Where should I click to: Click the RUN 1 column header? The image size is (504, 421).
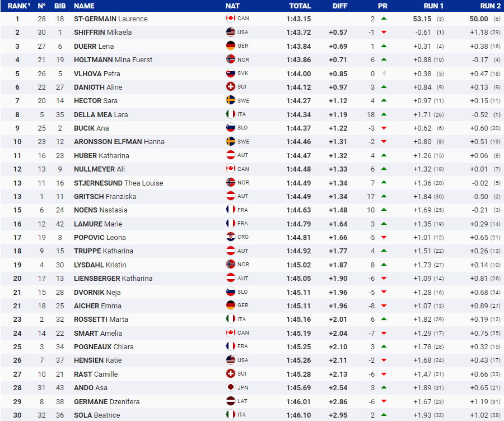pyautogui.click(x=433, y=6)
